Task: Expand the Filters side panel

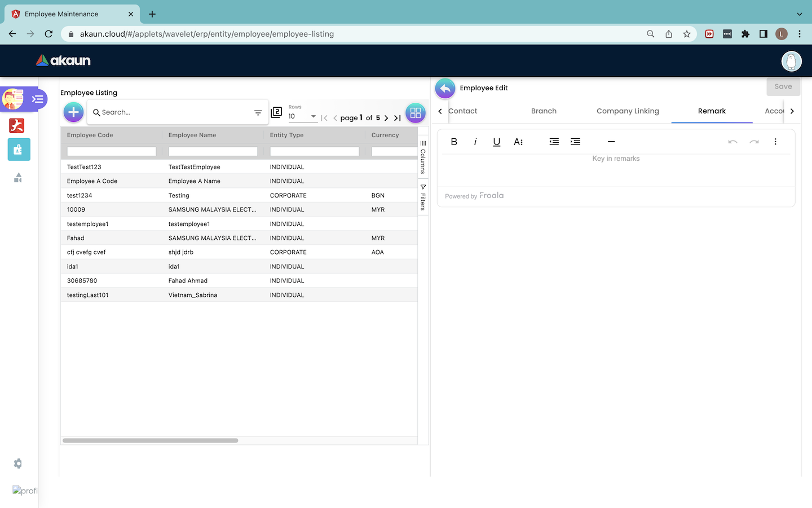Action: click(423, 198)
